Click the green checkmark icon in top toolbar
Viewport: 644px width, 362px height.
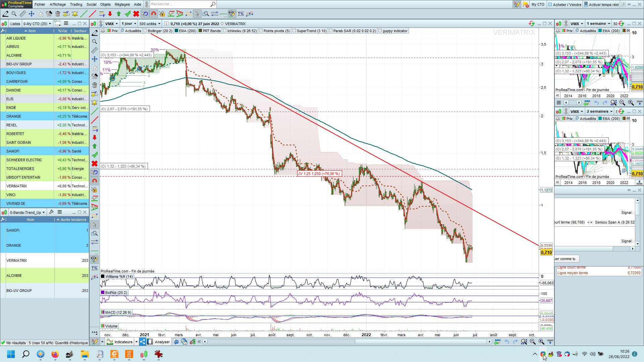[x=127, y=14]
